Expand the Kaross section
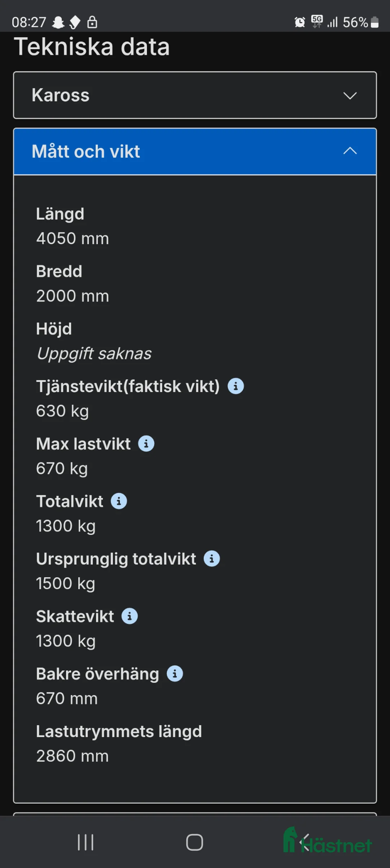 [194, 95]
